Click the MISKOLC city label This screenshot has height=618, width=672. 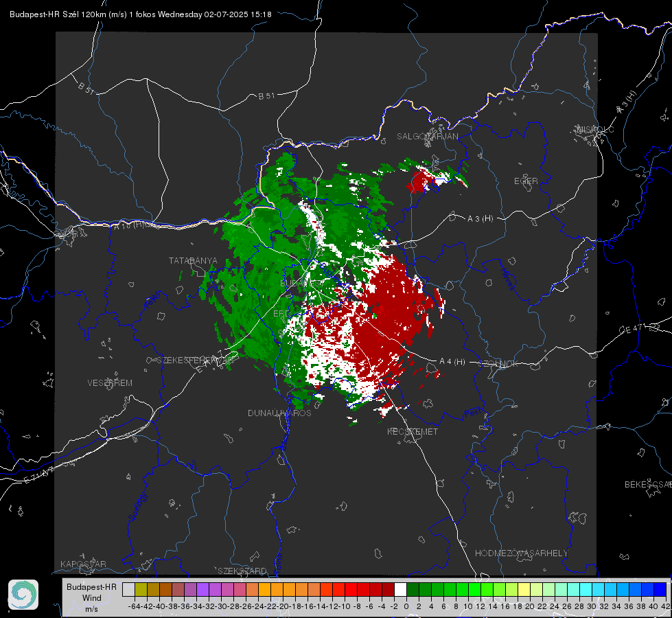click(x=595, y=129)
